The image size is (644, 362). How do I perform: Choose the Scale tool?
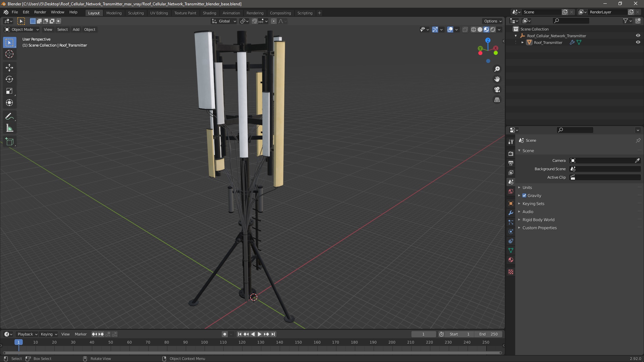9,91
